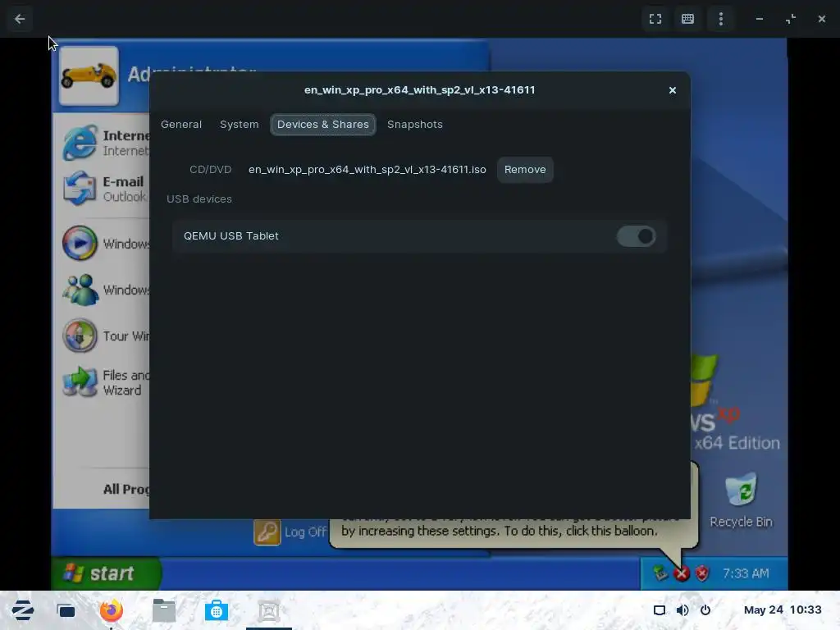Open the Files manager from the taskbar
The image size is (840, 630).
[x=164, y=610]
